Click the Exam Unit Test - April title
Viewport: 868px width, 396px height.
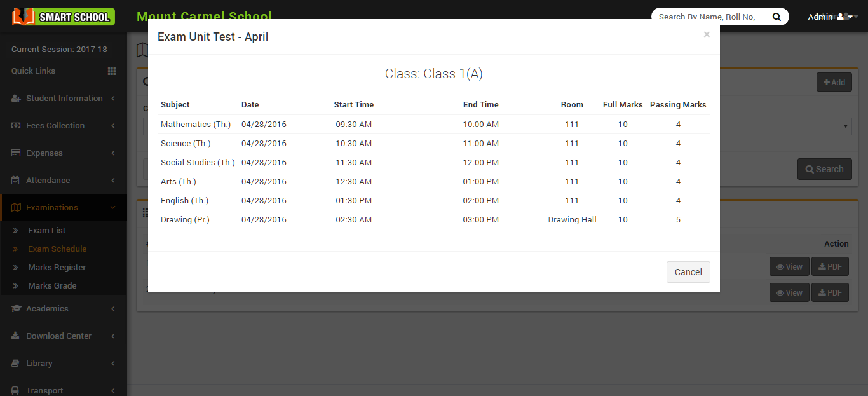213,37
